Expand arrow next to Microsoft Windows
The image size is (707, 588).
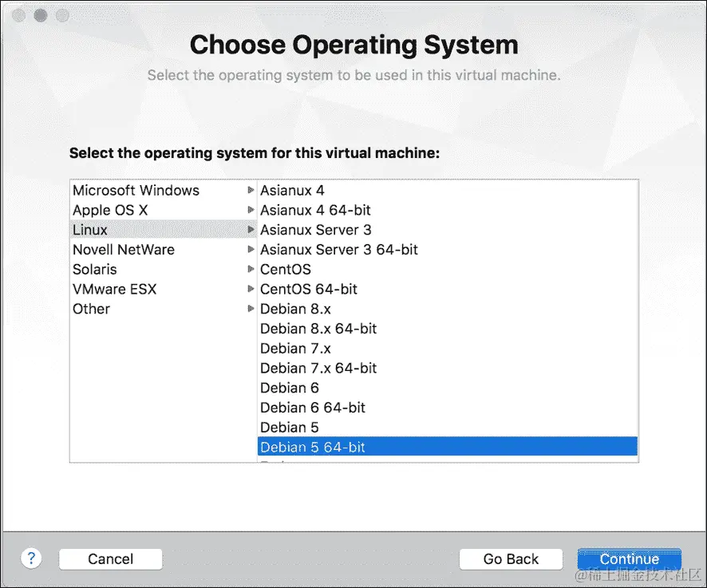click(251, 191)
